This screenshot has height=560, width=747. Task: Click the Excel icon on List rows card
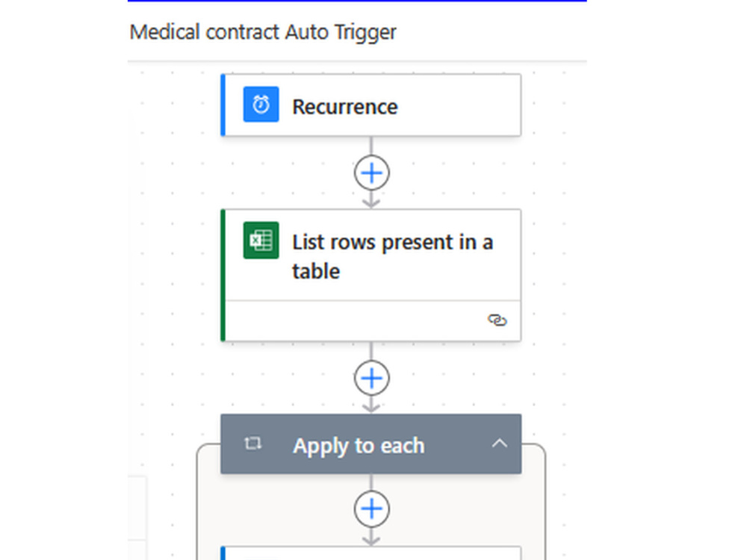pyautogui.click(x=261, y=240)
